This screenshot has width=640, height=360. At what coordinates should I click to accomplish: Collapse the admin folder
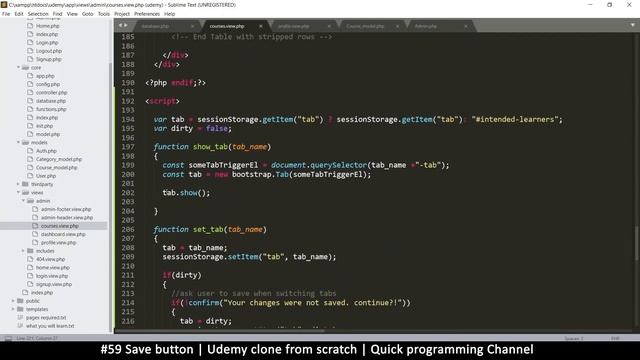click(23, 201)
